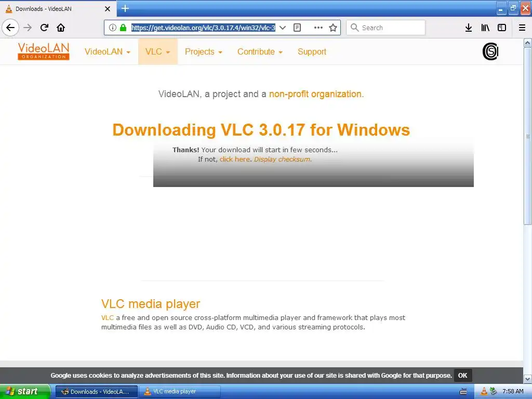This screenshot has height=399, width=532.
Task: Select the Downloads - VideoLAN tab
Action: click(x=58, y=9)
